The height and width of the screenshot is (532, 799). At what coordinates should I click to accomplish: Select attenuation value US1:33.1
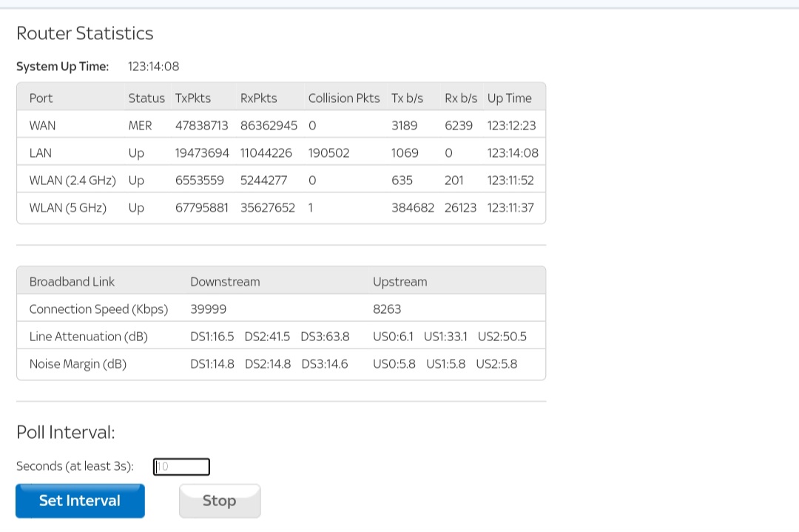pyautogui.click(x=445, y=337)
